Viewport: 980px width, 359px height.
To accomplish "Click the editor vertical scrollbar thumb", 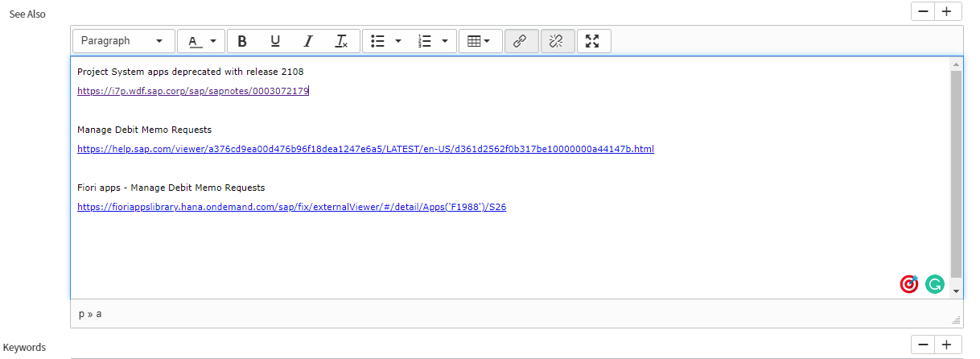I will 956,173.
